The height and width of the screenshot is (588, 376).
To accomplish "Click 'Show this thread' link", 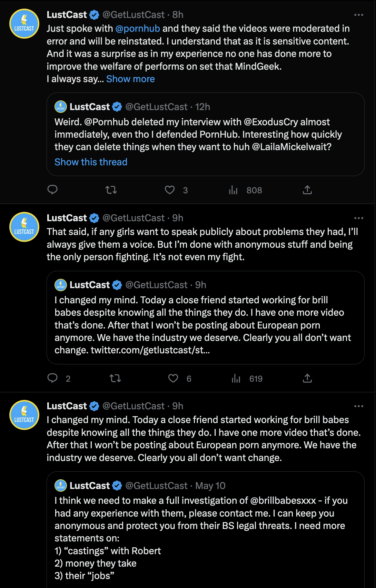I will click(91, 162).
